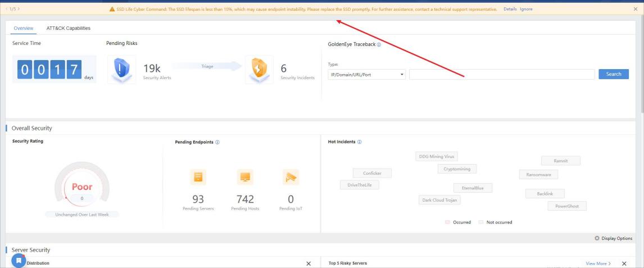Select the Cryptomining incident tag
644x268 pixels.
pyautogui.click(x=457, y=169)
